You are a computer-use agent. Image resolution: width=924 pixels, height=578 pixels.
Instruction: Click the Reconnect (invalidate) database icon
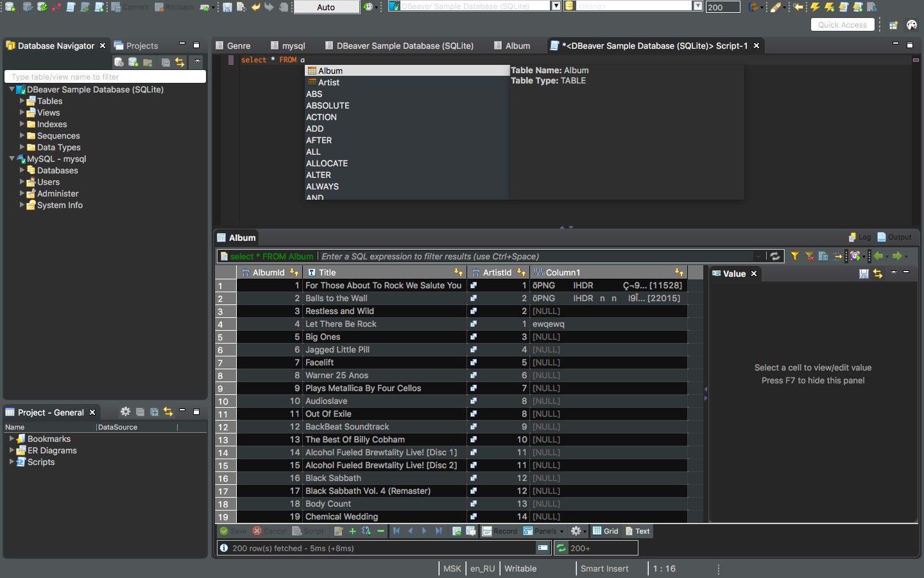point(42,7)
